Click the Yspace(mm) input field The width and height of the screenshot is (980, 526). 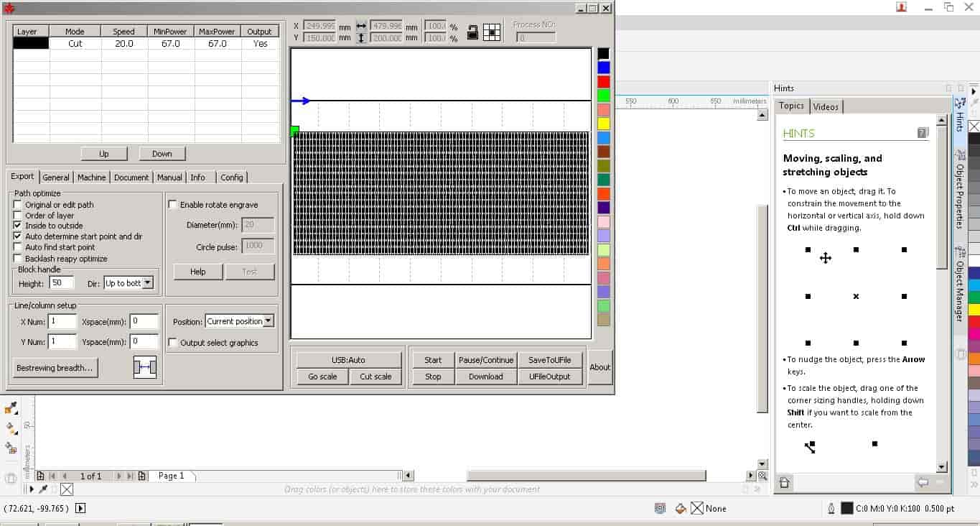coord(145,342)
